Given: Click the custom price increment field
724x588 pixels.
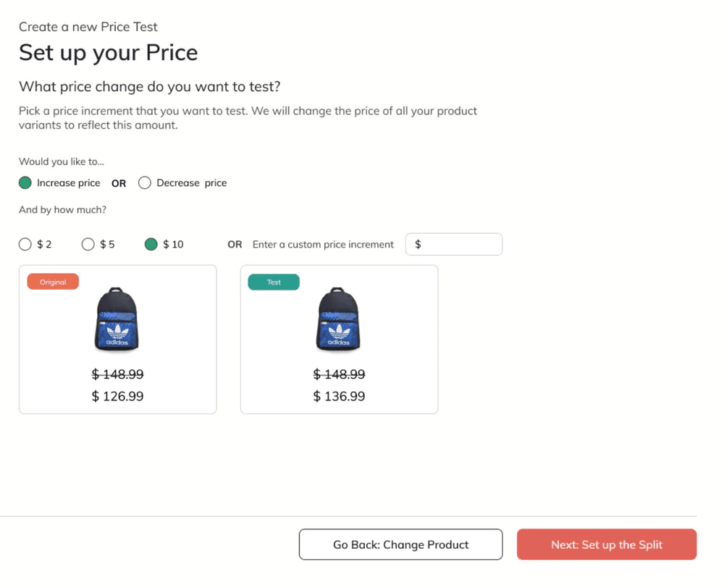Looking at the screenshot, I should click(454, 244).
